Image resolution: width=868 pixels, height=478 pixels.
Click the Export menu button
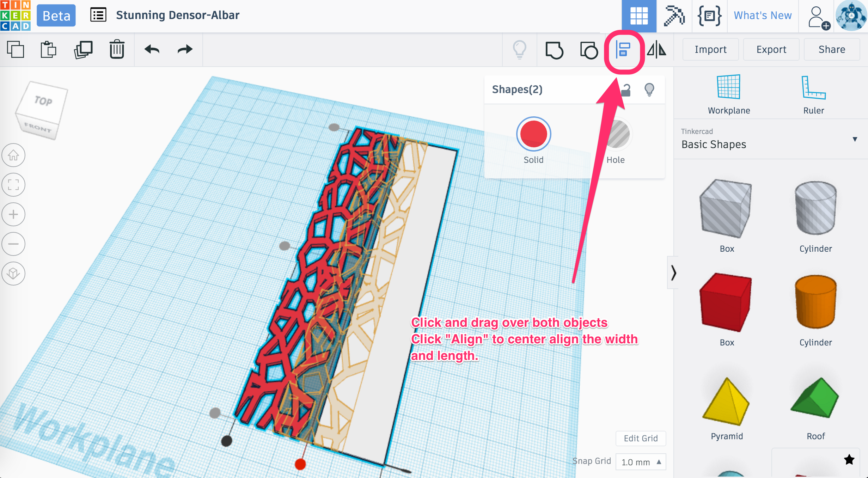pos(771,49)
